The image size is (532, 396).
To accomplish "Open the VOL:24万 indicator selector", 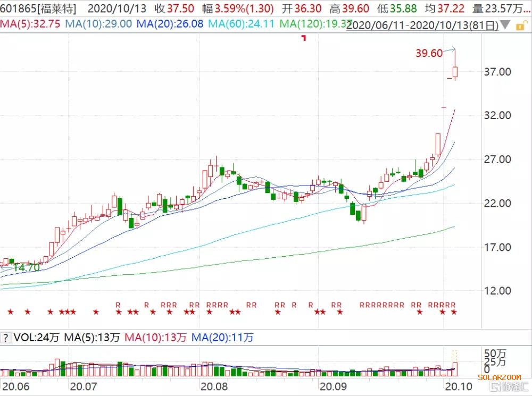I will pos(37,337).
